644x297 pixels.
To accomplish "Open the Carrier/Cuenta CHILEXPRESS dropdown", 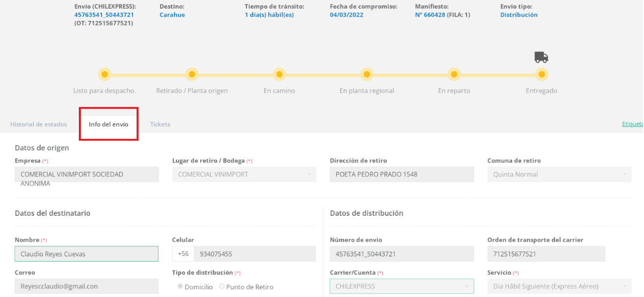I will click(401, 286).
